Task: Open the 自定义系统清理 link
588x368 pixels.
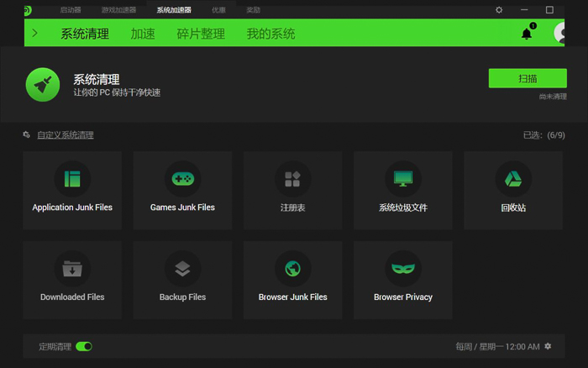Action: point(66,135)
